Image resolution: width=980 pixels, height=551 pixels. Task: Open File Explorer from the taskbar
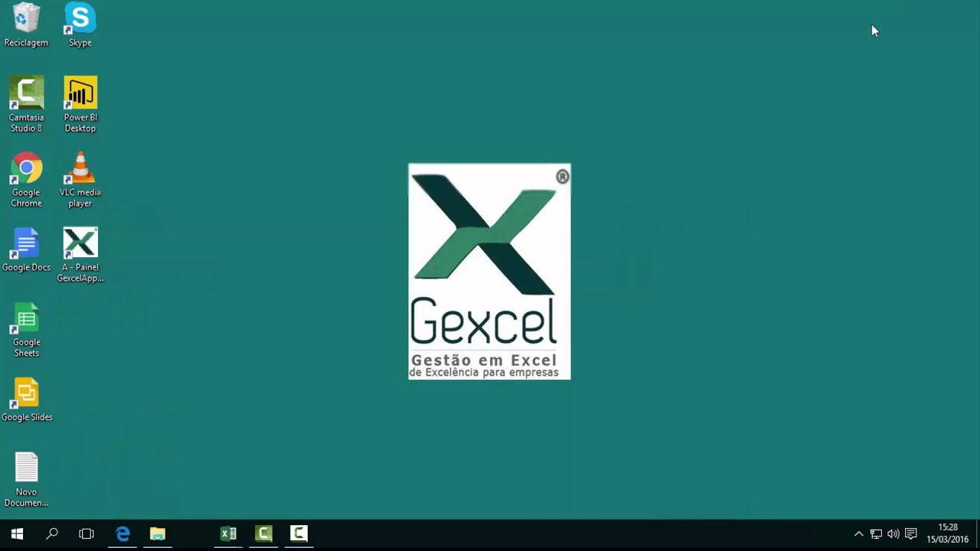coord(158,534)
